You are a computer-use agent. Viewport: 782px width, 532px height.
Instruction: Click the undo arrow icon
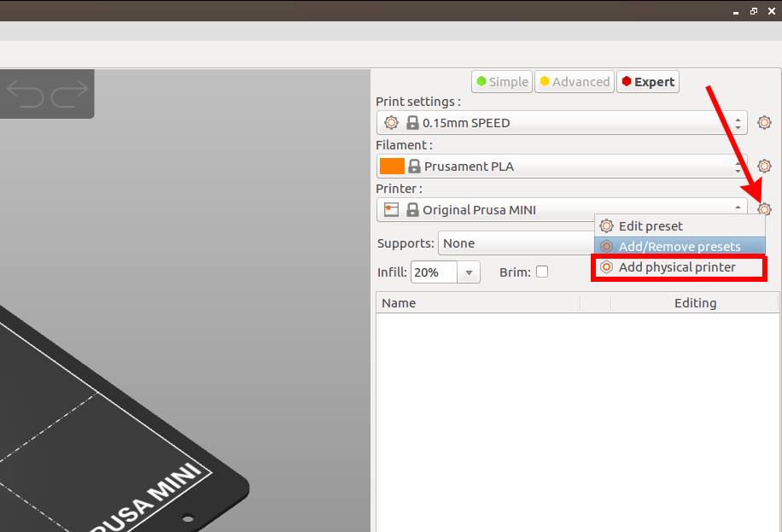(25, 93)
